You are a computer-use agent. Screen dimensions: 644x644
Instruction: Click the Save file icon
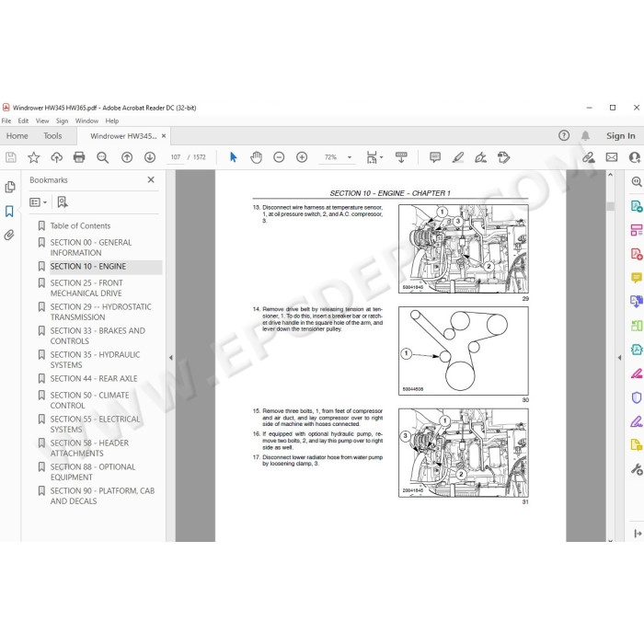coord(11,157)
